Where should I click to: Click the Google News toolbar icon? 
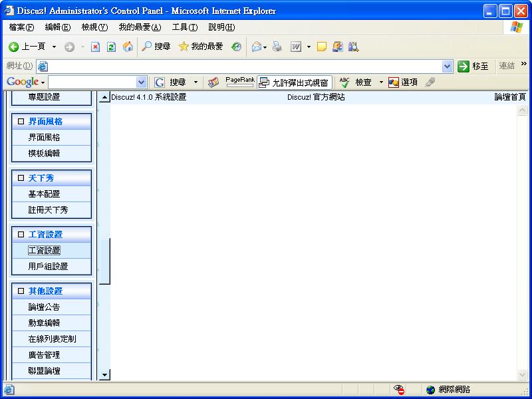[213, 82]
